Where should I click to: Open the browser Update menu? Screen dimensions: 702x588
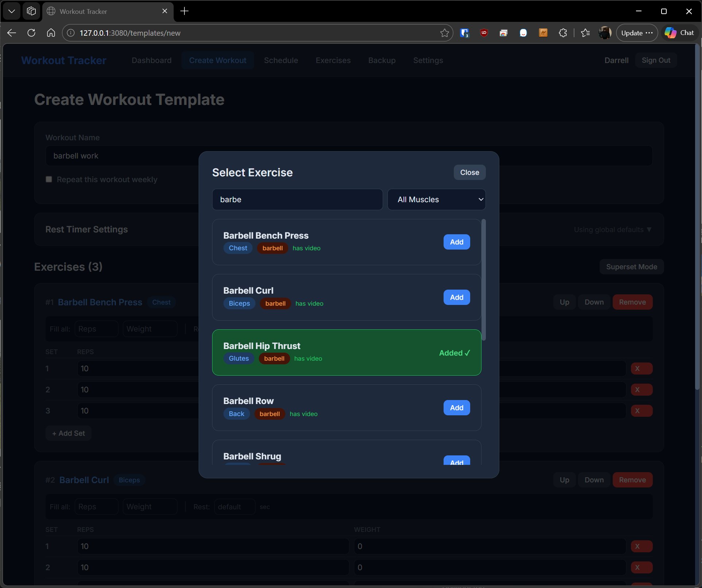tap(636, 33)
